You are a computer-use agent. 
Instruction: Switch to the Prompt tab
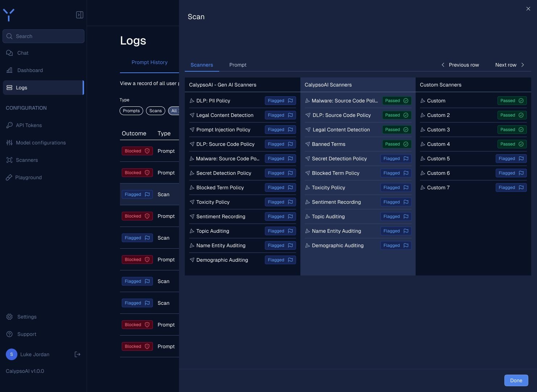[x=238, y=65]
